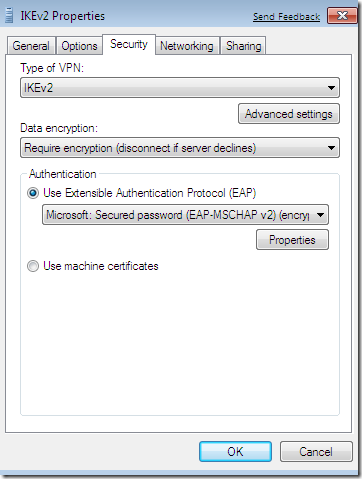
Task: Expand the Type of VPN dropdown
Action: point(180,88)
